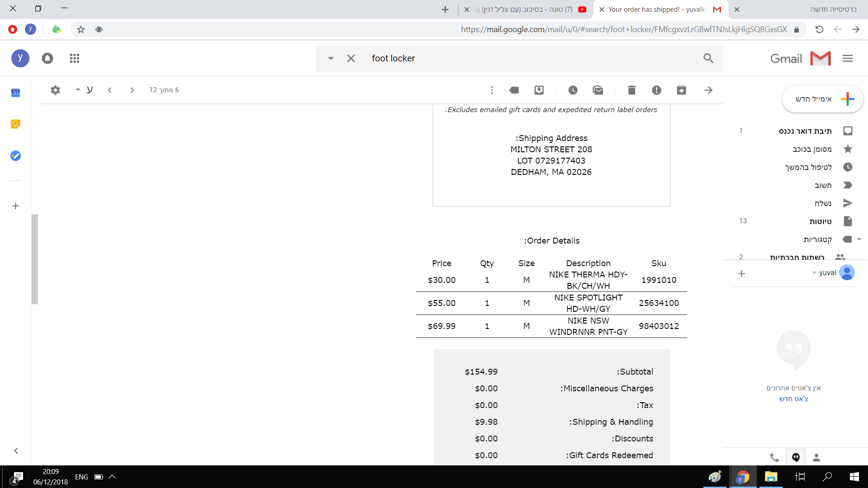Image resolution: width=868 pixels, height=488 pixels.
Task: Open Google Calendar in the side panel
Action: tap(15, 93)
